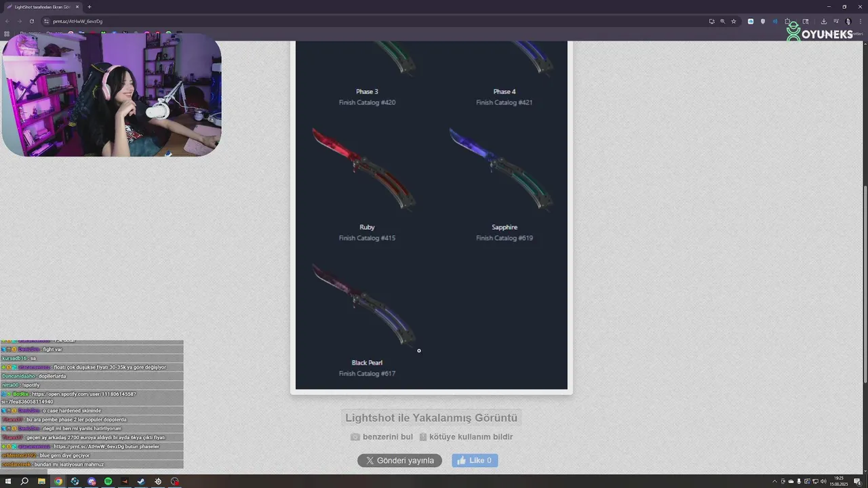Open the Windows notification center icon
Image resolution: width=868 pixels, height=488 pixels.
(859, 481)
